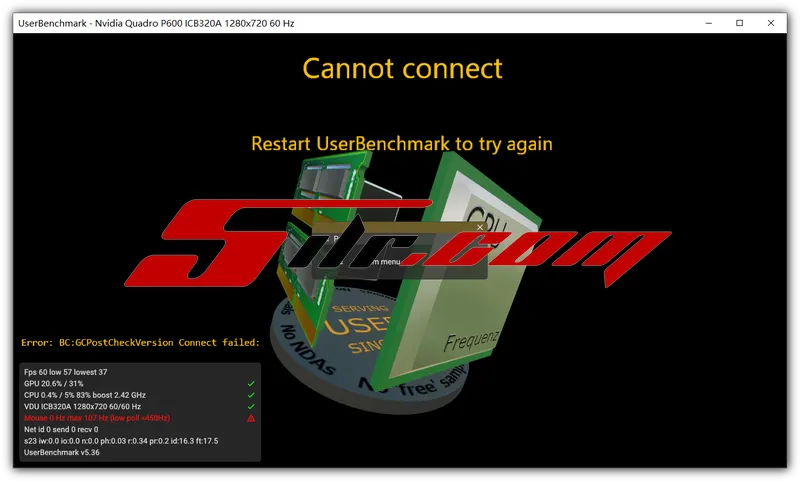This screenshot has height=481, width=800.
Task: Select the red 'Mouse 0 Hz max 107 Hz' line
Action: tap(97, 418)
